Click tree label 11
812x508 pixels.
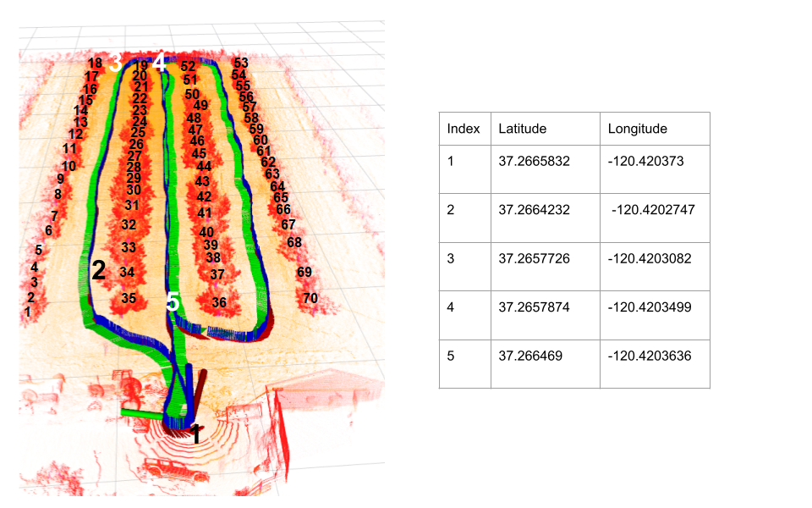69,149
